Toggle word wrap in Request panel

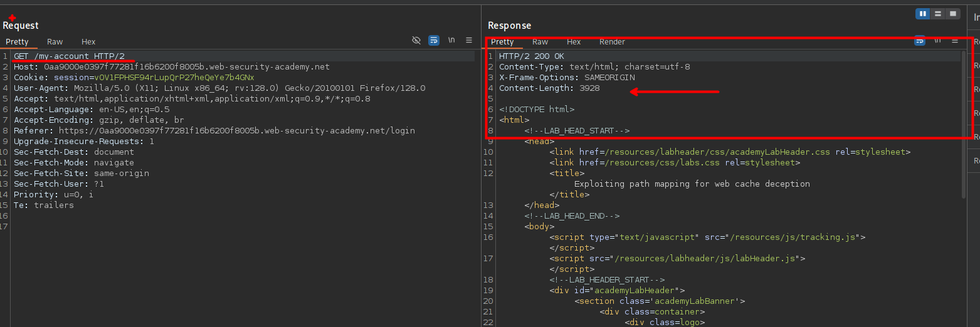coord(433,40)
